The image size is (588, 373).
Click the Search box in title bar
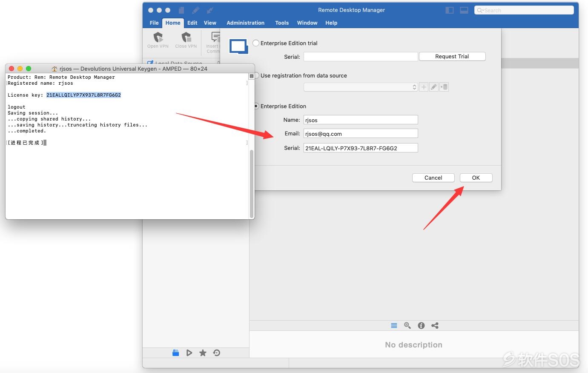coord(524,10)
